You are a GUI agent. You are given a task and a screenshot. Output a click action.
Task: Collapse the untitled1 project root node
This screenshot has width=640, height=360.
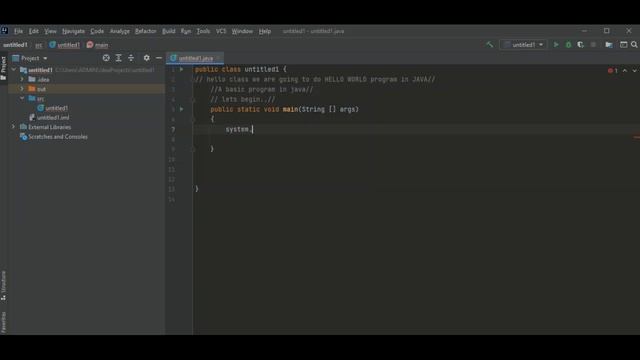14,70
